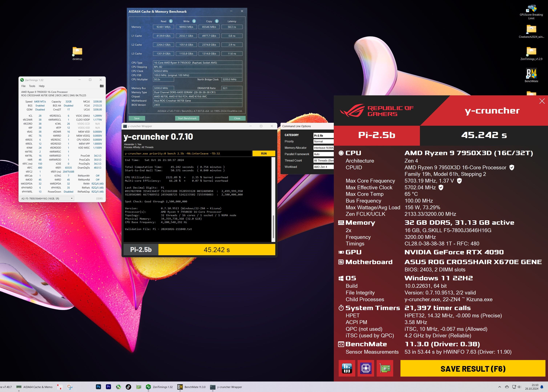The height and width of the screenshot is (392, 548).
Task: Take ZenTimings screenshot with camera icon
Action: (x=102, y=86)
